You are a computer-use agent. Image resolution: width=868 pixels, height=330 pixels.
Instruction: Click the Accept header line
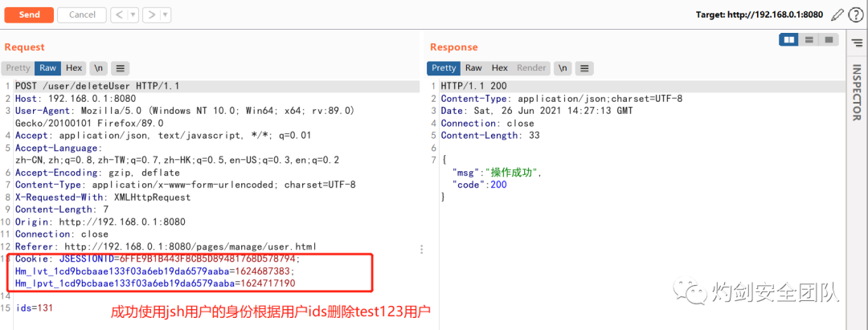click(162, 136)
